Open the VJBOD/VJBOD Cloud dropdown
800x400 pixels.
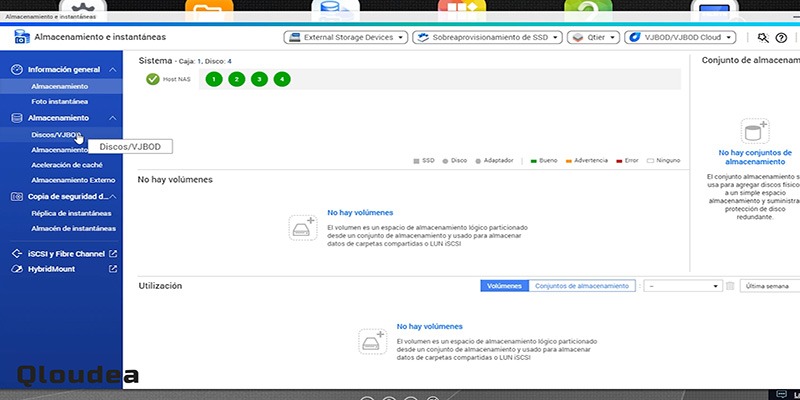tap(680, 38)
